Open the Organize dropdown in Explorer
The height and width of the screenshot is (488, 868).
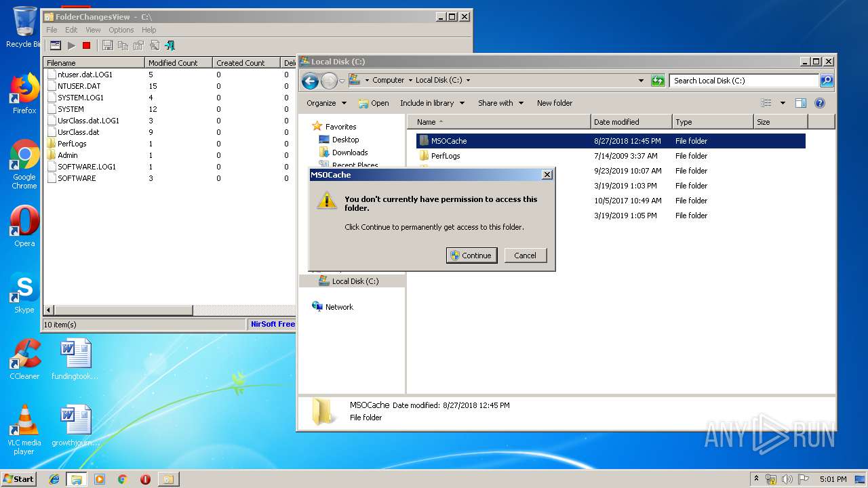point(326,103)
